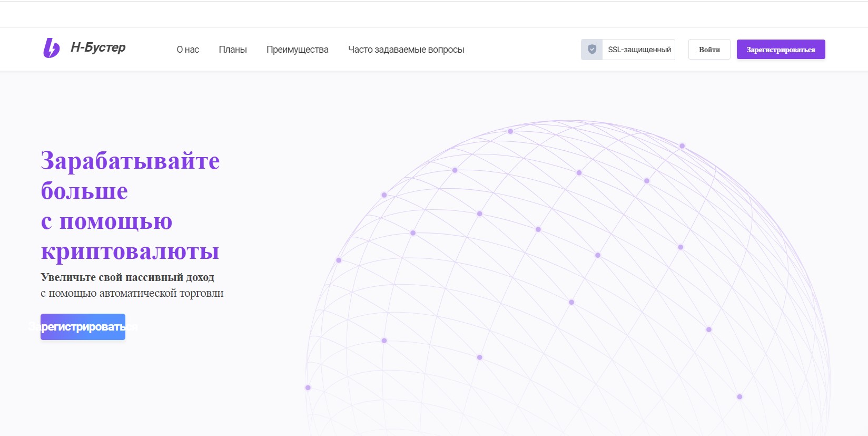Click the text с помощью автоматической торговли
The image size is (868, 436).
tap(132, 293)
